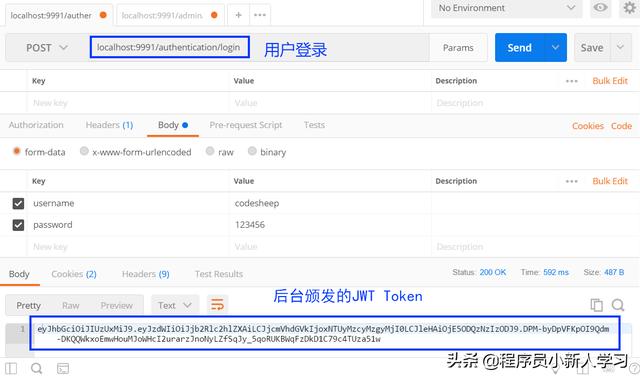The width and height of the screenshot is (640, 380).
Task: Open the environment quick look eye icon
Action: 600,7
